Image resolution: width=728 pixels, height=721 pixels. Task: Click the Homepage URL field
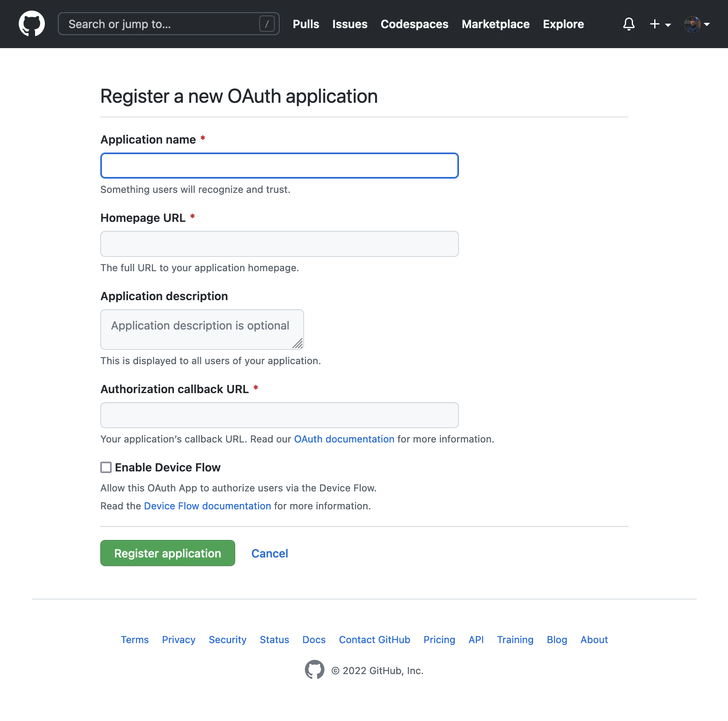click(280, 244)
